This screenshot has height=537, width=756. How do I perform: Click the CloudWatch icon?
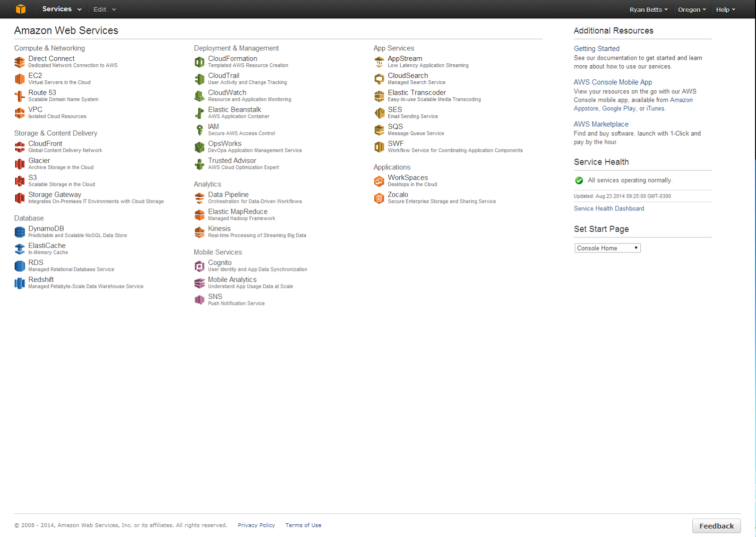pos(200,96)
